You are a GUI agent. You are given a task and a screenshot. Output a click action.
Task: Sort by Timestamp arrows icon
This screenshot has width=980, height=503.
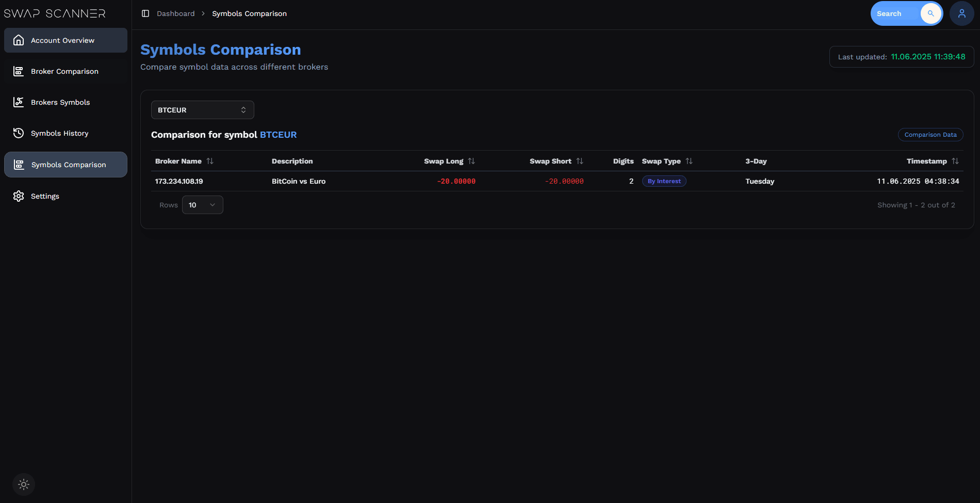pyautogui.click(x=955, y=161)
